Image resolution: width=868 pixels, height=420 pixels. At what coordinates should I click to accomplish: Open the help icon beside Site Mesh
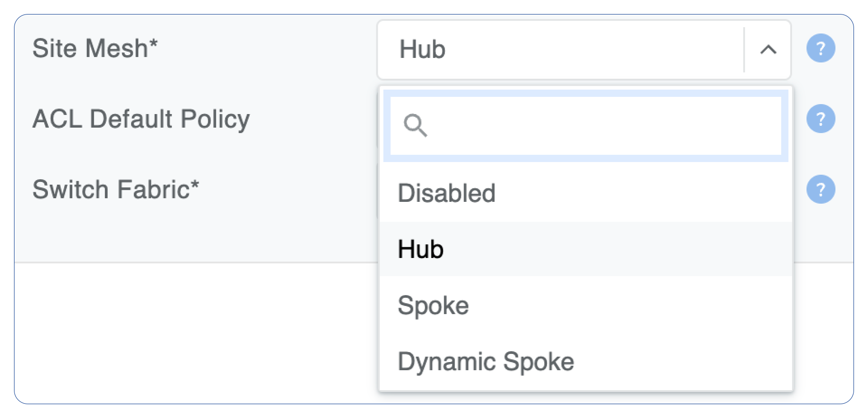pyautogui.click(x=821, y=48)
